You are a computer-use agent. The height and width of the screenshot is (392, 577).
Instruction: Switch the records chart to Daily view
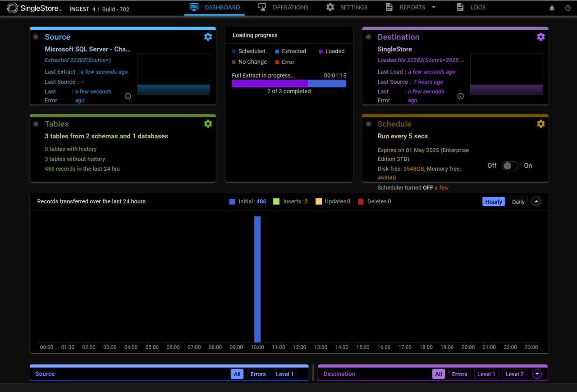[518, 201]
